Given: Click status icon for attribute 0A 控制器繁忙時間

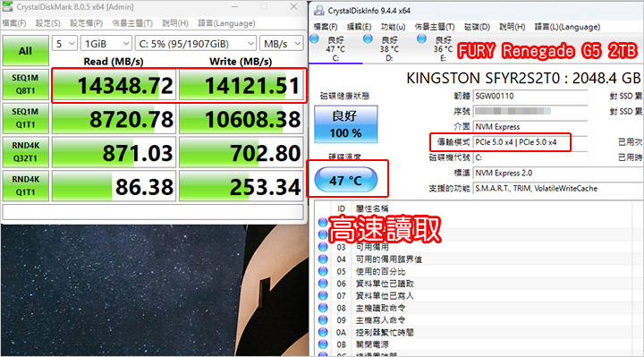Looking at the screenshot, I should point(323,332).
